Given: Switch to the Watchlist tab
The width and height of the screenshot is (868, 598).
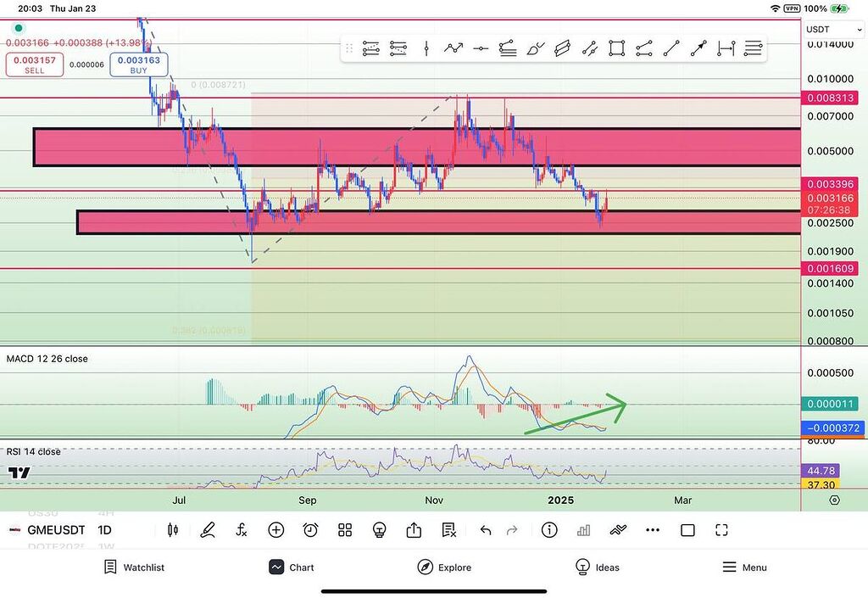Looking at the screenshot, I should point(135,567).
